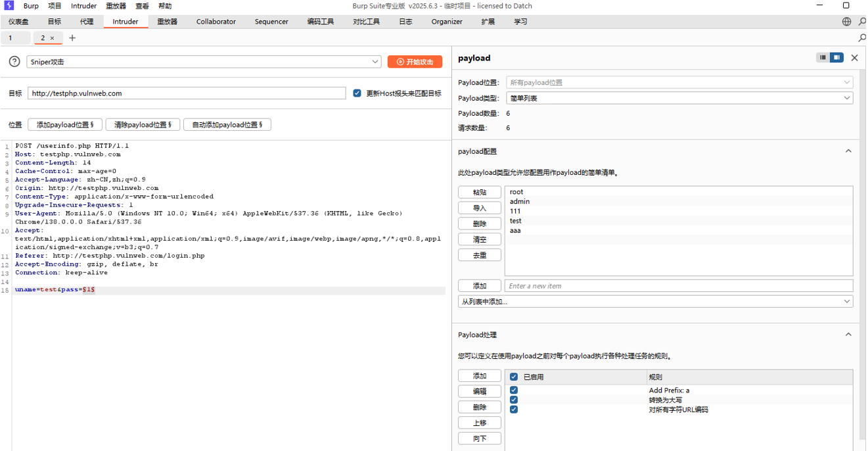
Task: Click 添加 button beside new item field
Action: click(x=480, y=286)
